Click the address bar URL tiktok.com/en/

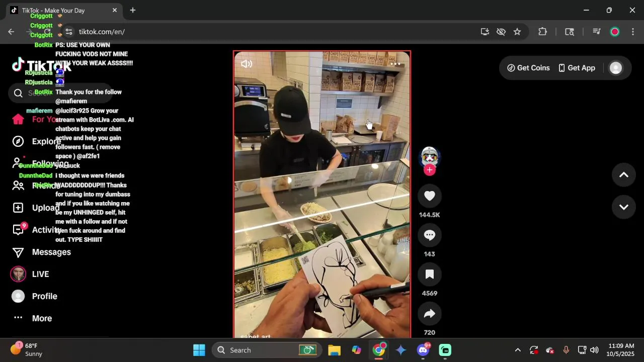point(102,32)
